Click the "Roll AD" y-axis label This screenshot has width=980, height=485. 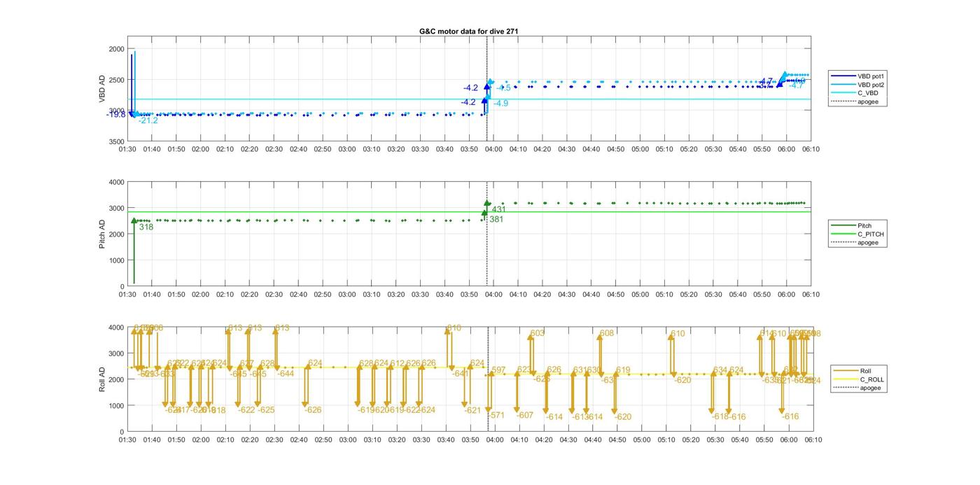(x=102, y=379)
